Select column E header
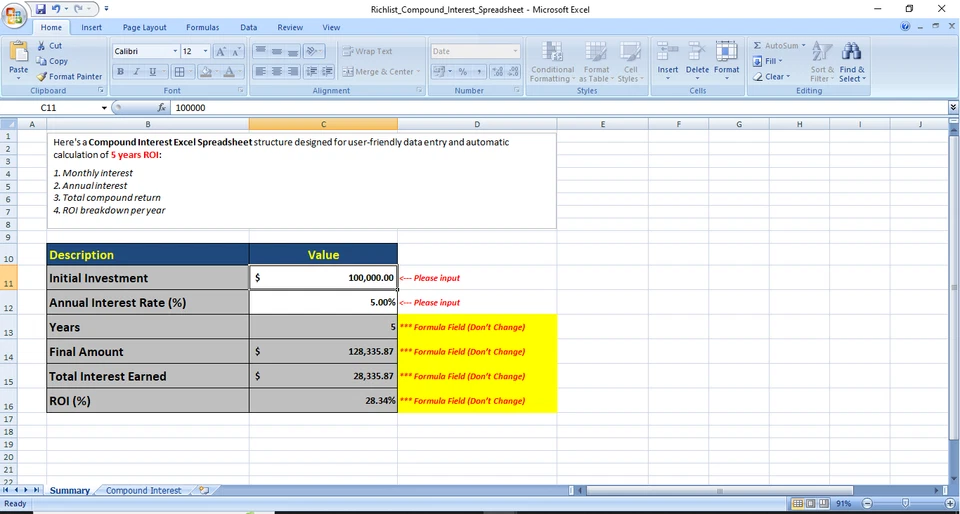The height and width of the screenshot is (514, 960). pyautogui.click(x=602, y=124)
